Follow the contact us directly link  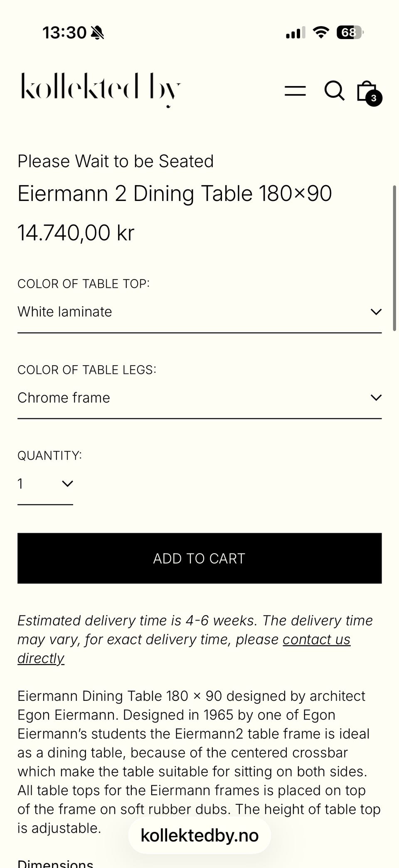pyautogui.click(x=316, y=639)
